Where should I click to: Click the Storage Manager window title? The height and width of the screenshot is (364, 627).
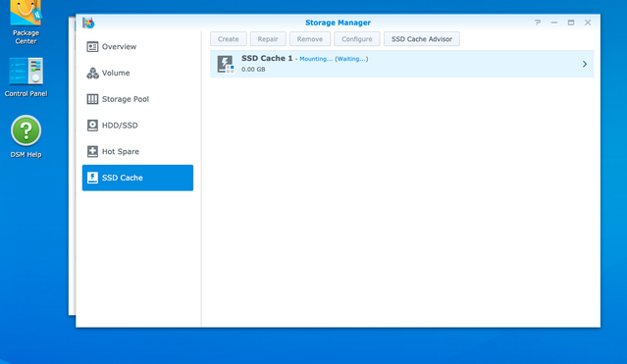pyautogui.click(x=338, y=23)
